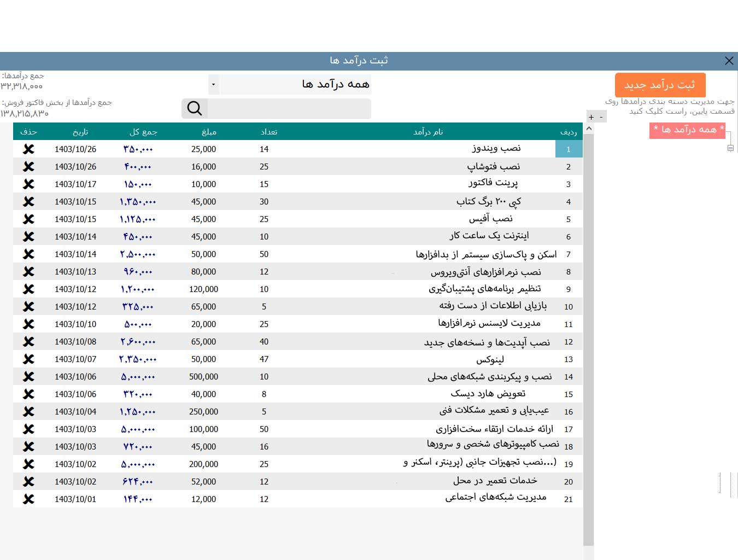Click the magnifier search icon
The image size is (738, 560).
click(x=195, y=108)
